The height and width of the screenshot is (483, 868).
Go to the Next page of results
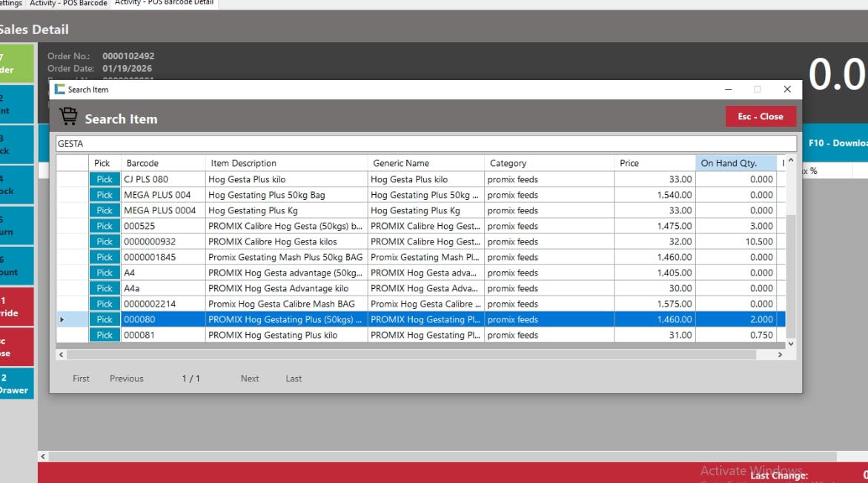[250, 379]
